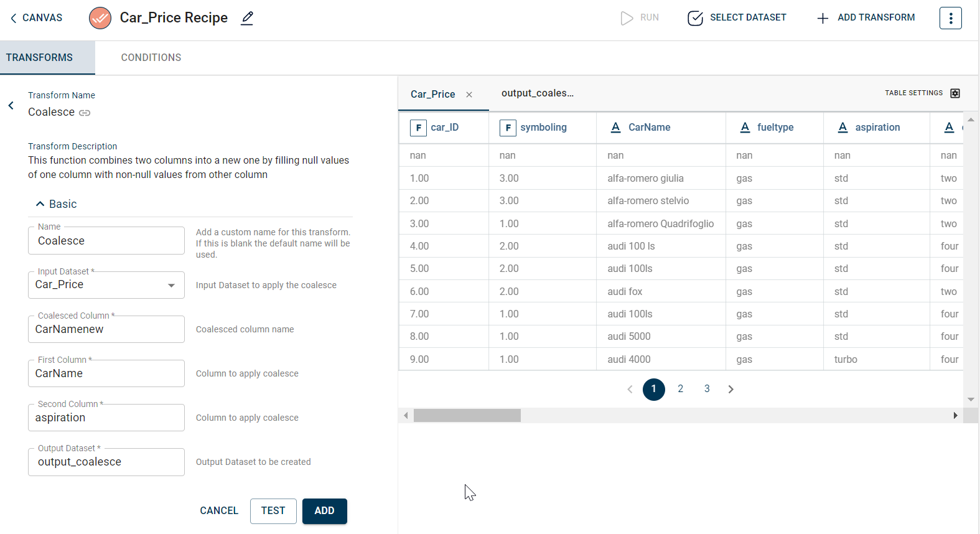Open the three-dot more options menu

pyautogui.click(x=950, y=18)
